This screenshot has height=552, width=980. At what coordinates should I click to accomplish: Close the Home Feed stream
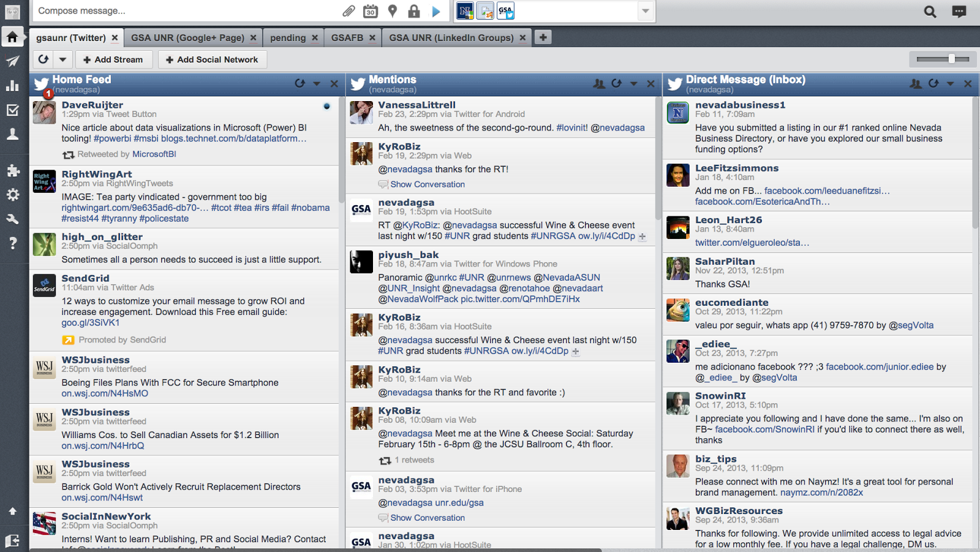coord(334,83)
